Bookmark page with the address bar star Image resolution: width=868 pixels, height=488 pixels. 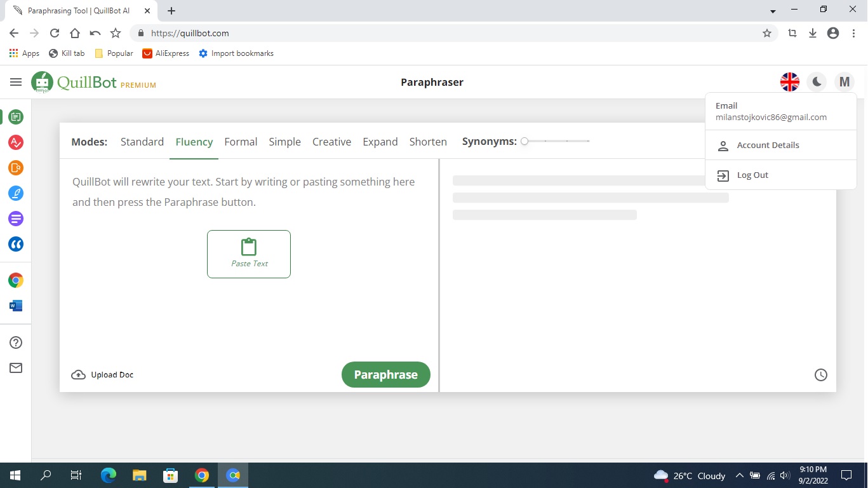[767, 33]
